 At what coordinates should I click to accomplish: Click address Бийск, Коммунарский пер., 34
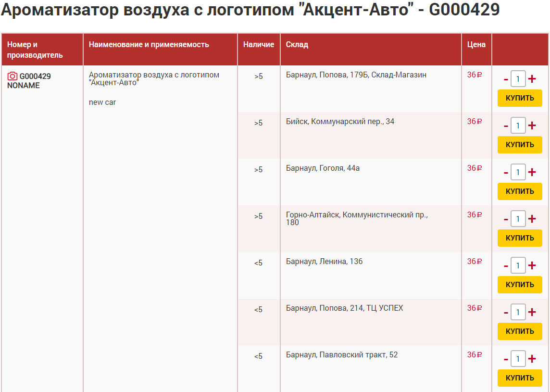pyautogui.click(x=340, y=121)
